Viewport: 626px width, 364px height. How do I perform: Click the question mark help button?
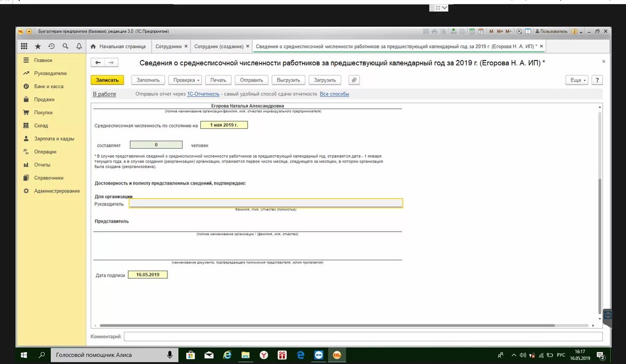[x=597, y=80]
